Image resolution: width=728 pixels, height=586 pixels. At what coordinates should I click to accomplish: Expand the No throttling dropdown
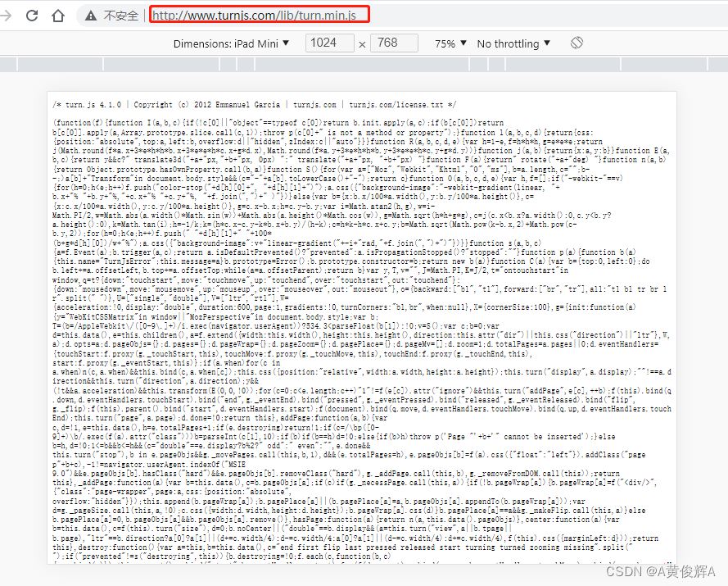[x=513, y=43]
